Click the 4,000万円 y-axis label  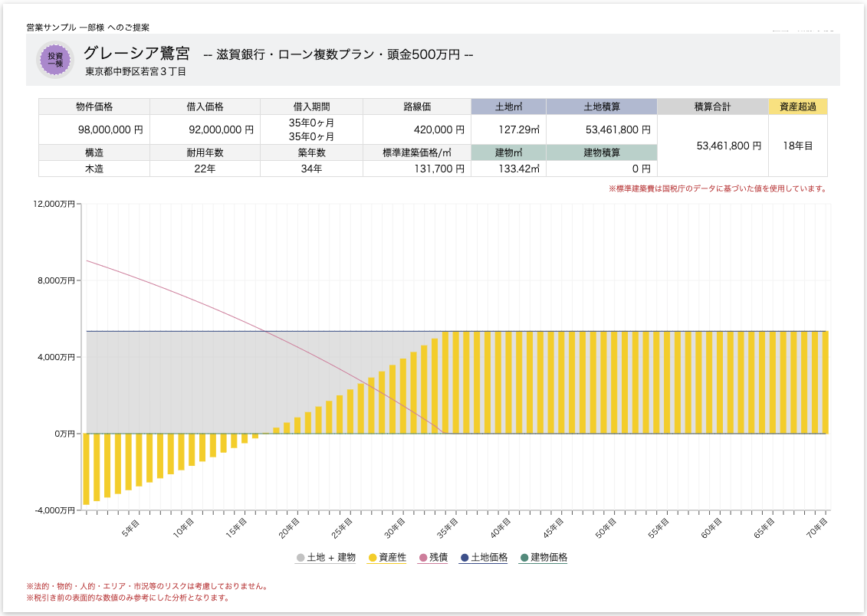click(x=56, y=357)
